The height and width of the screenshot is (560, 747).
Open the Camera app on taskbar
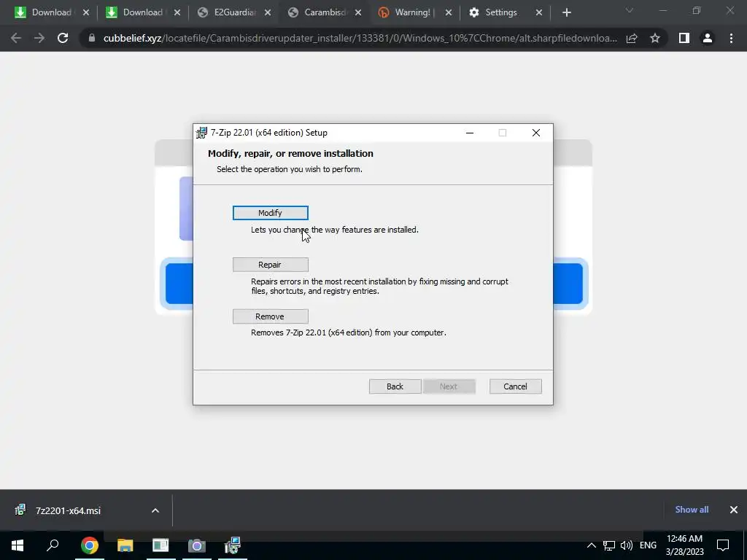coord(196,545)
